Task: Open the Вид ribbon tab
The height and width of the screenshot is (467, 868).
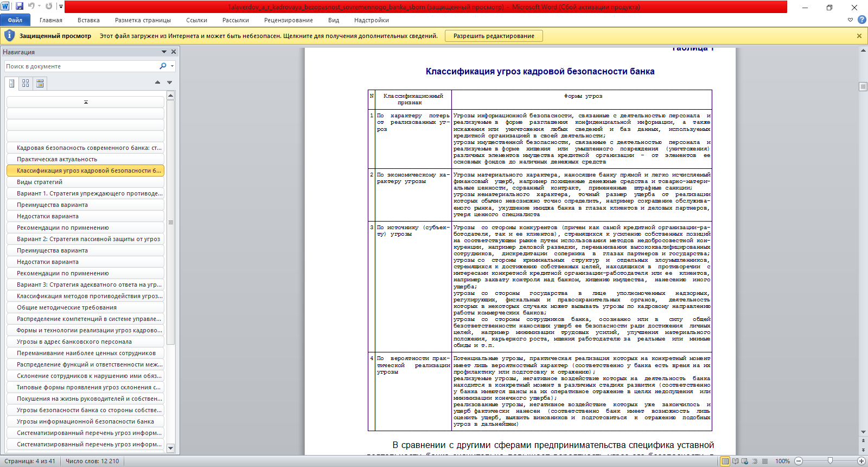Action: pos(334,20)
